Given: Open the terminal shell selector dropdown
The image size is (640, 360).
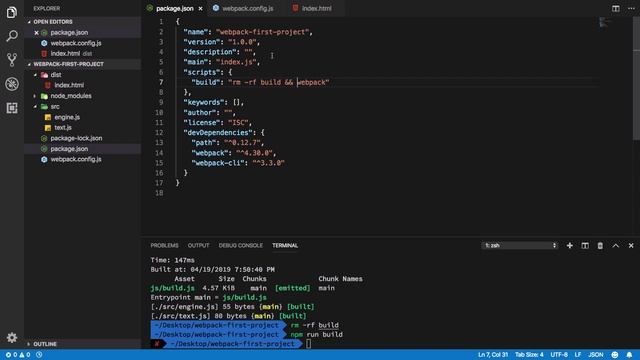Looking at the screenshot, I should click(520, 245).
